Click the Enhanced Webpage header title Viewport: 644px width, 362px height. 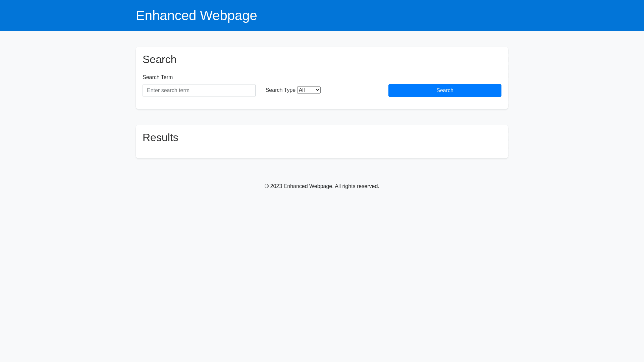click(x=196, y=15)
